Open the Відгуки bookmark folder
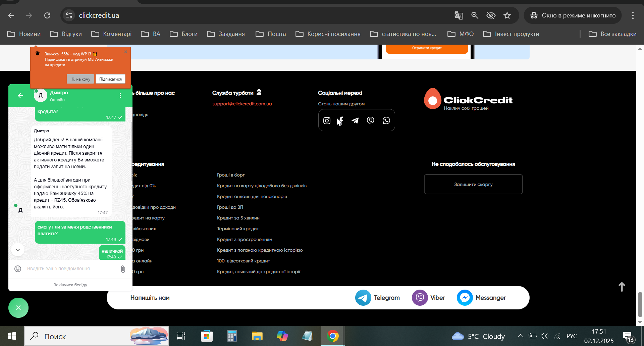This screenshot has width=644, height=346. 66,34
